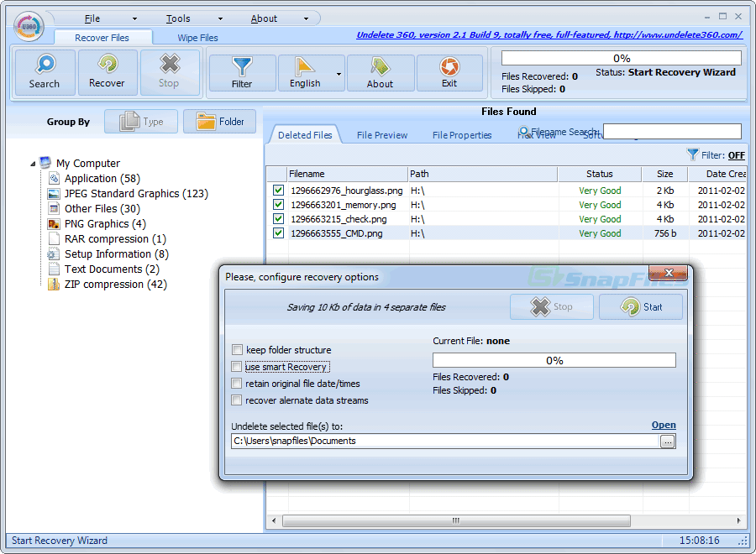Select the Setup Information (8) icon
Screen dimensions: 756x554
point(53,253)
